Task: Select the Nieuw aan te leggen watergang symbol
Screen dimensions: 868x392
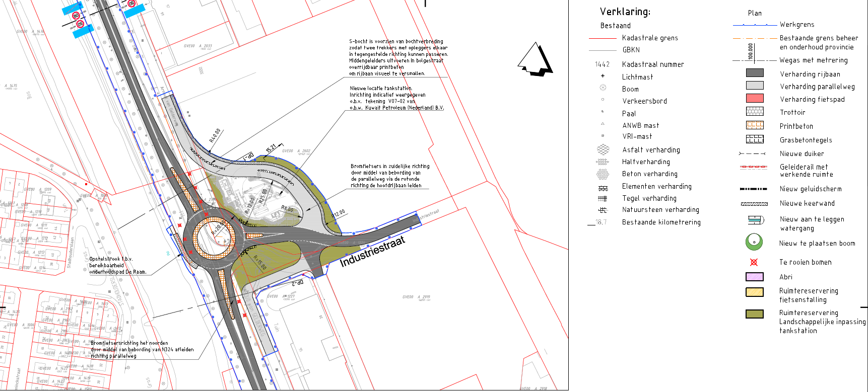Action: pos(756,220)
